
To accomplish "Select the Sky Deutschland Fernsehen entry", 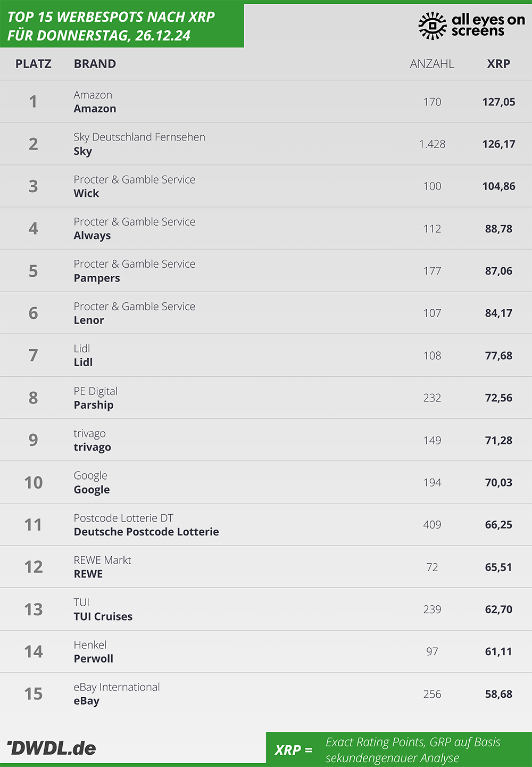I will (139, 137).
